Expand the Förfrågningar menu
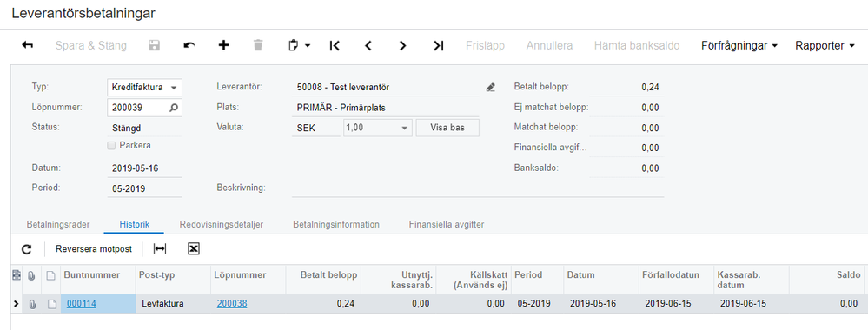The image size is (868, 330). pyautogui.click(x=739, y=45)
